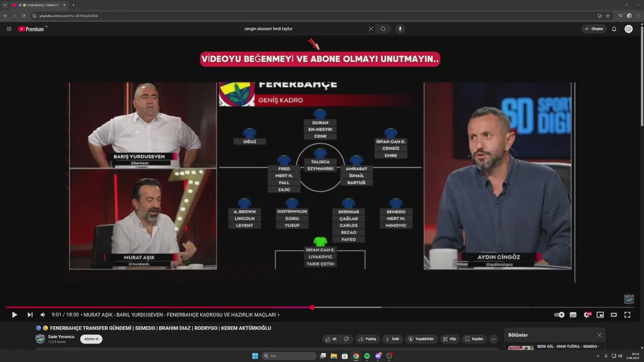Click the taskbar search box Ara
This screenshot has width=644, height=362.
pyautogui.click(x=289, y=356)
